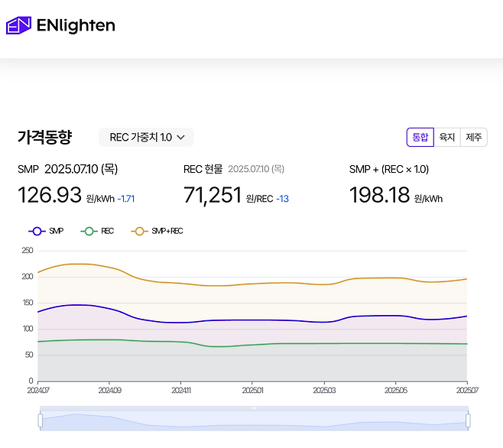Click the combined price 198.18
The image size is (503, 448).
pyautogui.click(x=379, y=195)
